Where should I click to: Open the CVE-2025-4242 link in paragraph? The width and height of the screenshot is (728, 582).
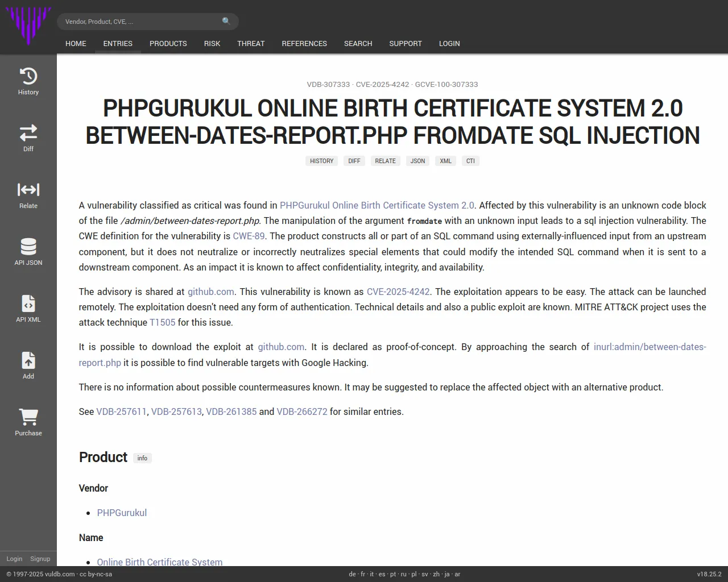point(398,292)
